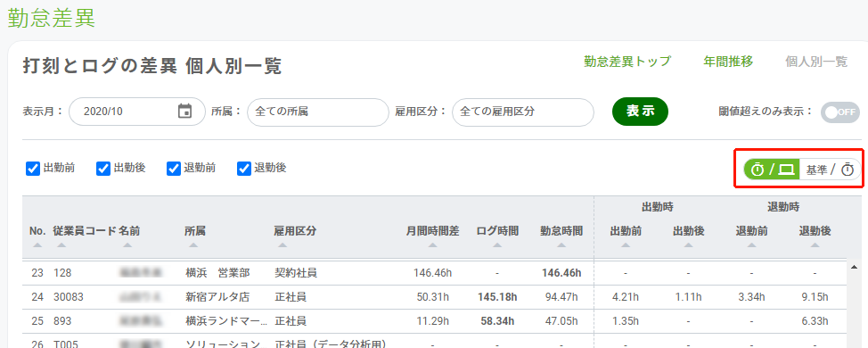Click 横浜 営業部 cell
Viewport: 868px width, 348px height.
(x=218, y=273)
